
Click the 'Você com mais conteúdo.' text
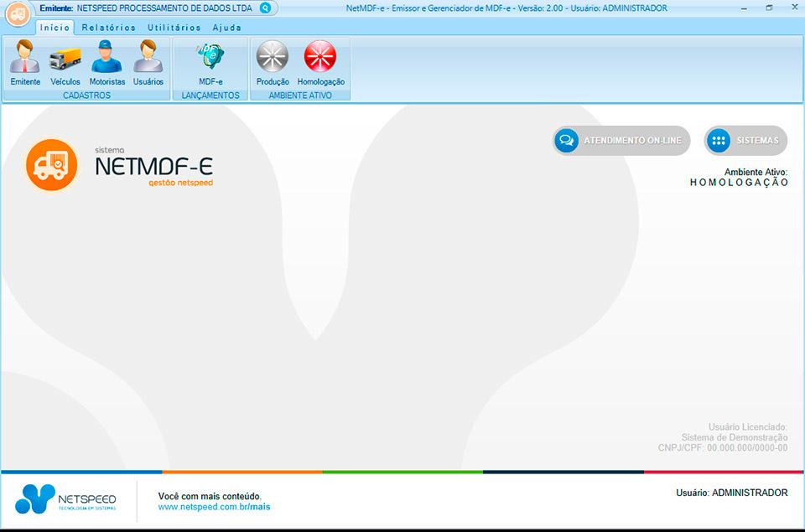click(210, 496)
